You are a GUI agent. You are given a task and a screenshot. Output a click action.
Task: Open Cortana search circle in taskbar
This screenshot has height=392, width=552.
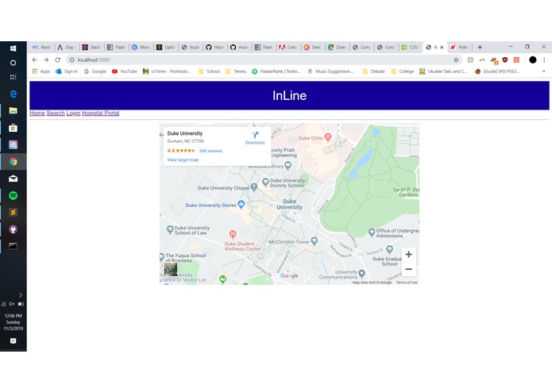coord(13,63)
